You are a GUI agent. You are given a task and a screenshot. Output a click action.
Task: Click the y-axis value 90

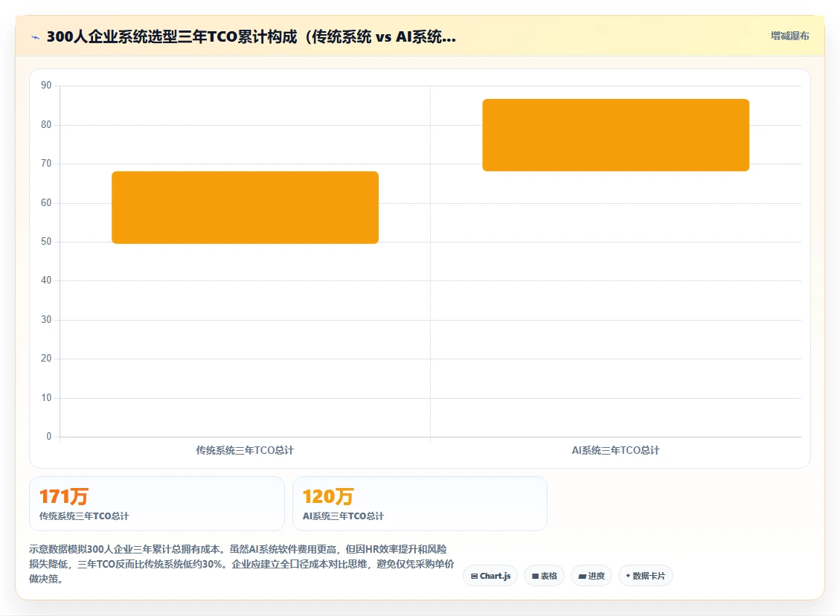click(x=46, y=85)
